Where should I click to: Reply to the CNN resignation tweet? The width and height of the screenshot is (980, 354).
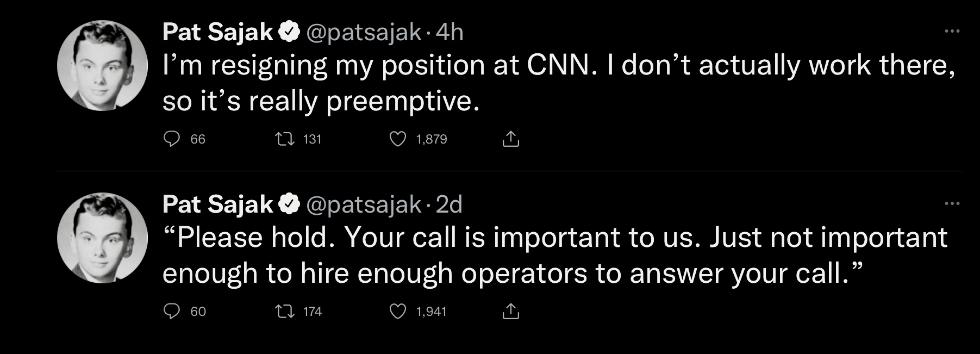pyautogui.click(x=172, y=139)
